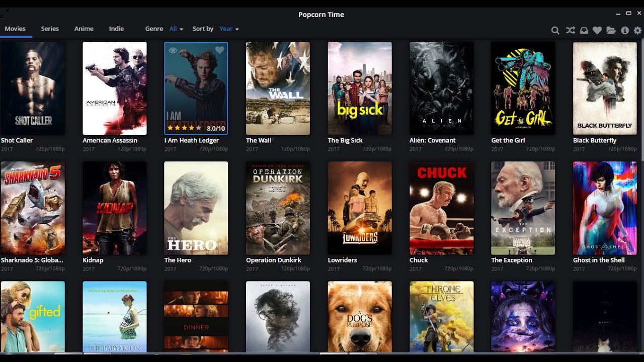Click the American Assassin title text

(x=110, y=141)
